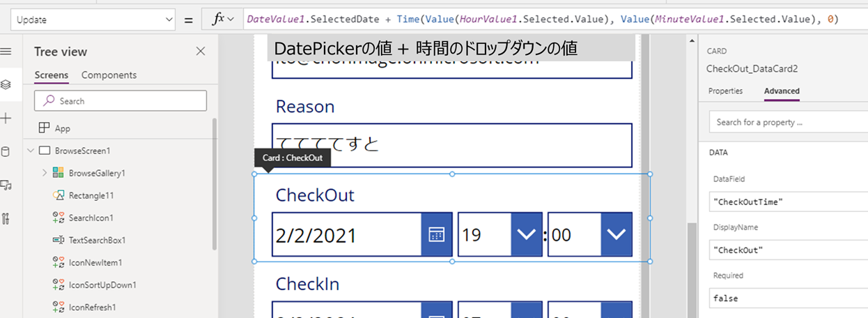Click the IconNewItem1 control icon
This screenshot has width=868, height=318.
(x=59, y=262)
